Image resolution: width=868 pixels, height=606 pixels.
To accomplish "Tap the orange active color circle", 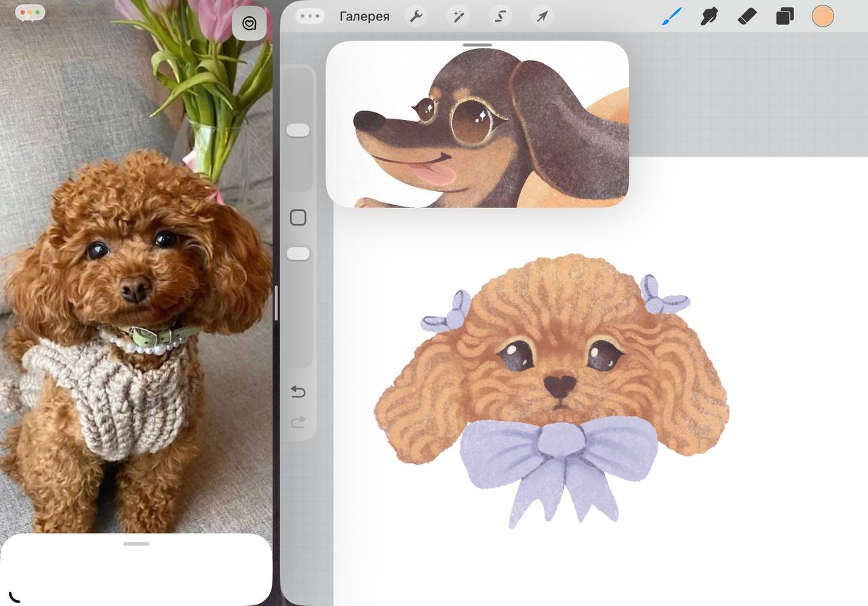I will [x=823, y=16].
